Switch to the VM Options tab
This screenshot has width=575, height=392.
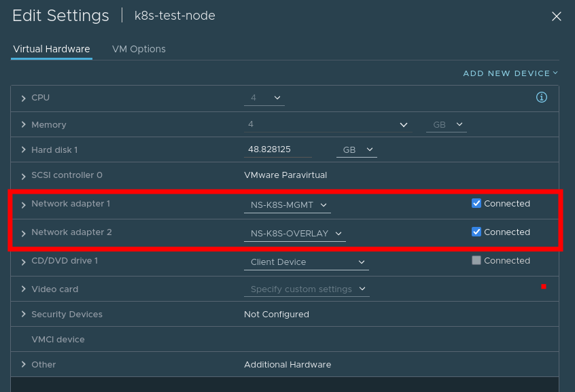[139, 49]
